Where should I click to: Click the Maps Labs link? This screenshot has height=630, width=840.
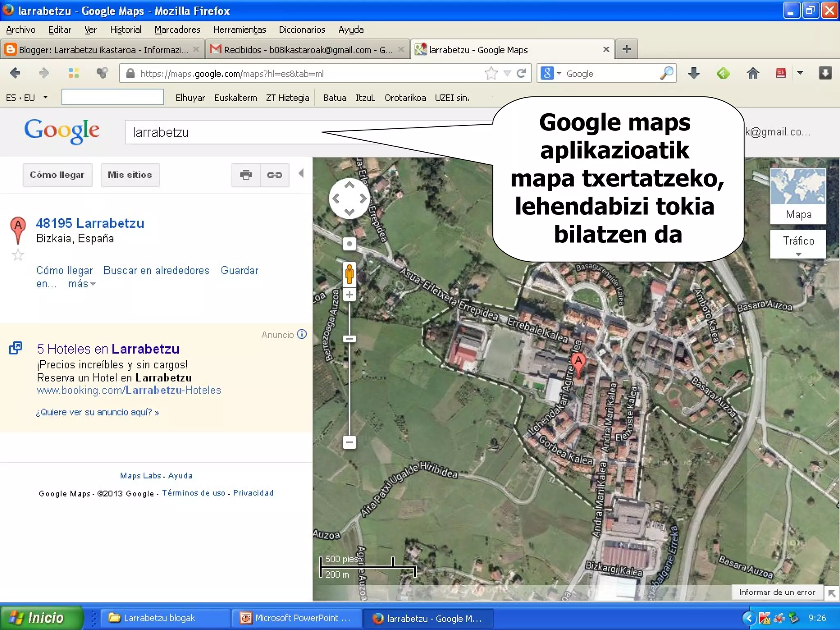[x=140, y=476]
